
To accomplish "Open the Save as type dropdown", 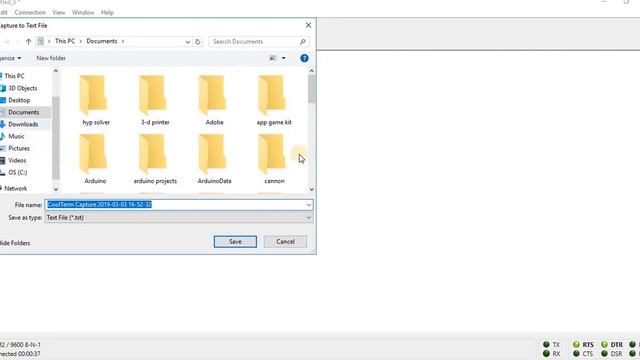I will [309, 218].
